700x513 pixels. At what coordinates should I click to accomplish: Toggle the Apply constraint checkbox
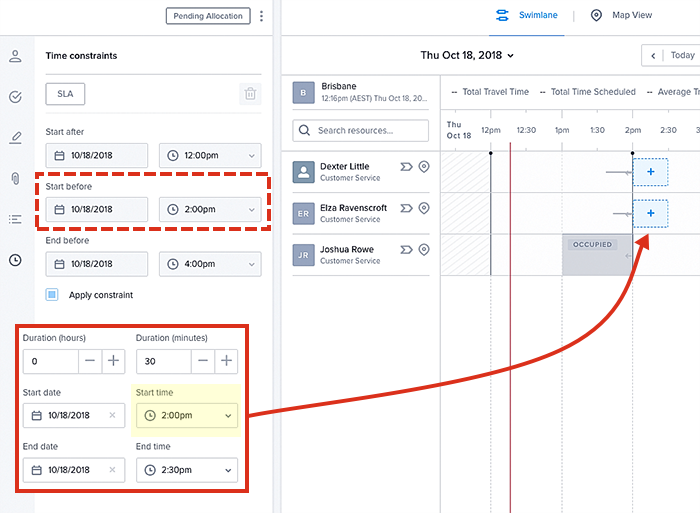(x=53, y=295)
